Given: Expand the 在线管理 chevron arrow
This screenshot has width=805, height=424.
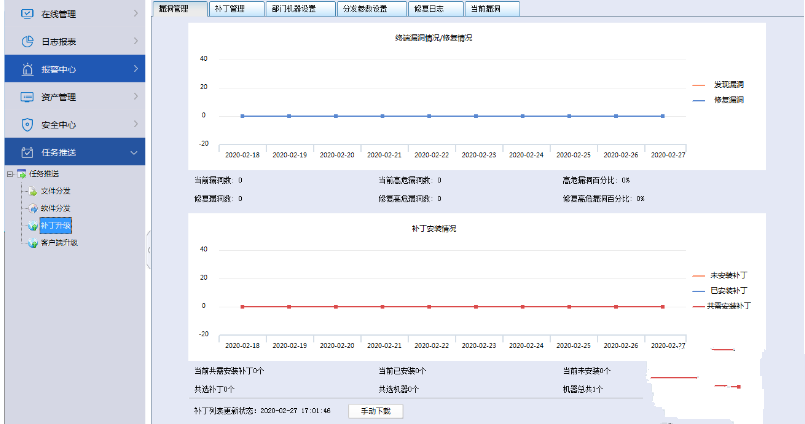Looking at the screenshot, I should point(136,13).
